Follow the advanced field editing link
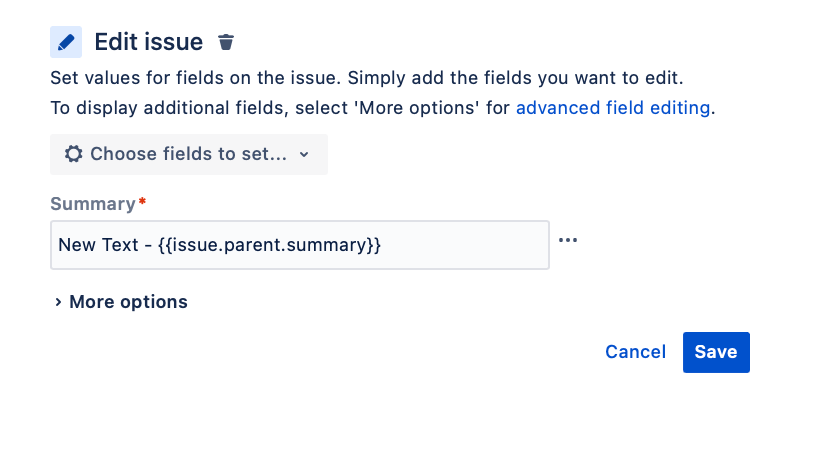 click(x=613, y=108)
